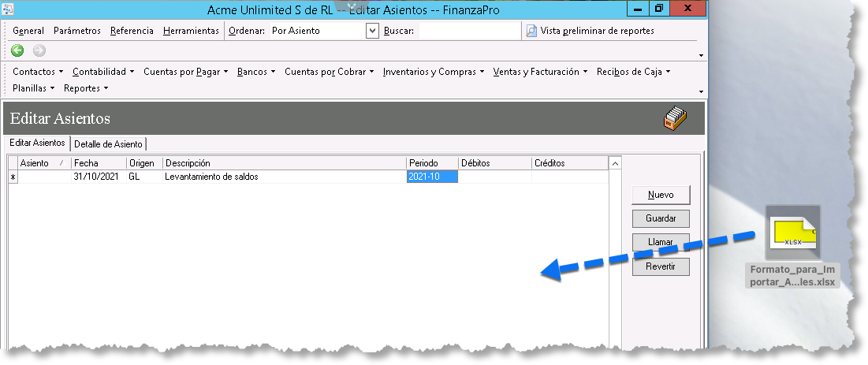Click the grid scroll-up arrow
Screen dimensions: 868x365
click(614, 163)
